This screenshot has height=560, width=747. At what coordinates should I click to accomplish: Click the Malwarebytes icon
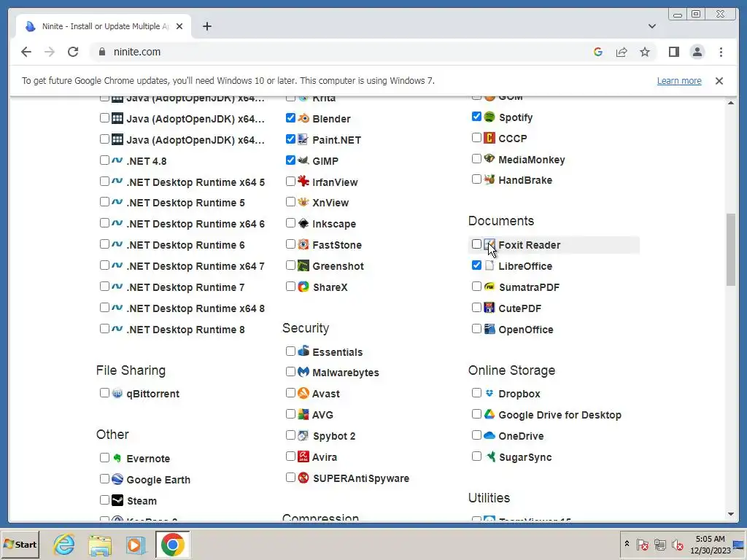[x=303, y=372]
